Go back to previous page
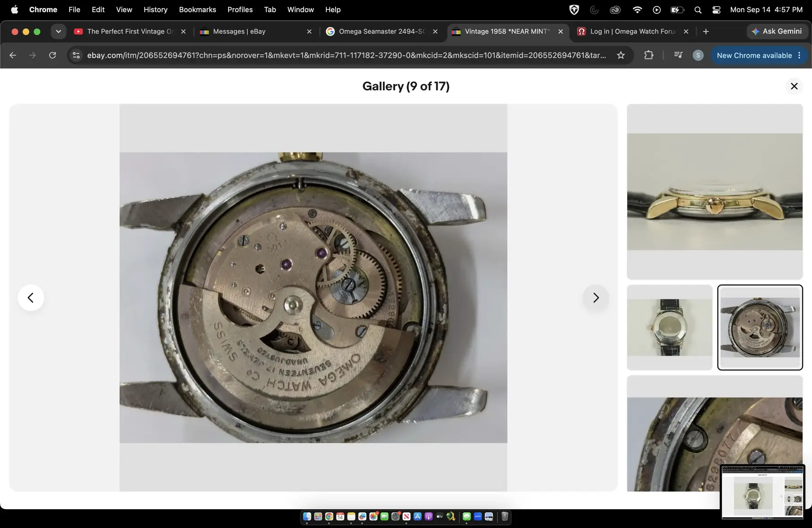 click(x=13, y=55)
